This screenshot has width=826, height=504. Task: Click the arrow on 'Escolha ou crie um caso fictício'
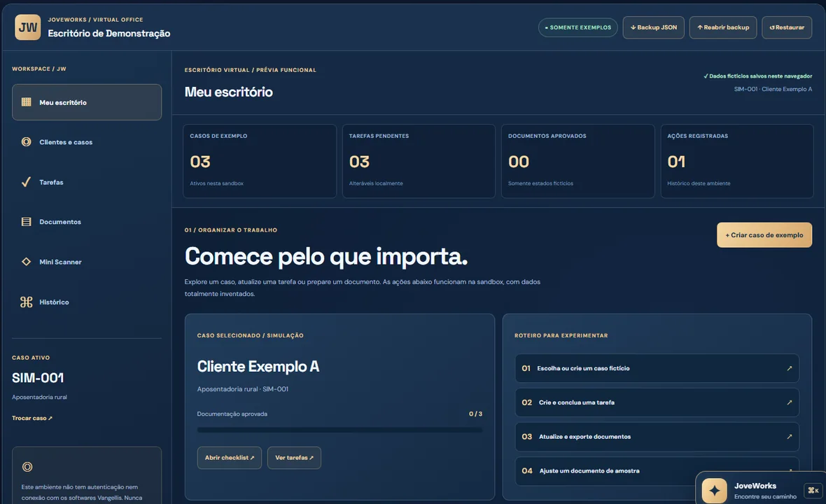(789, 368)
